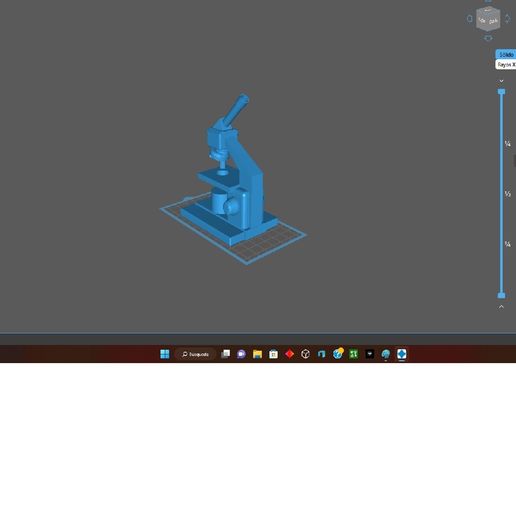
Task: Click the eye icon below the view cube
Action: click(x=488, y=38)
